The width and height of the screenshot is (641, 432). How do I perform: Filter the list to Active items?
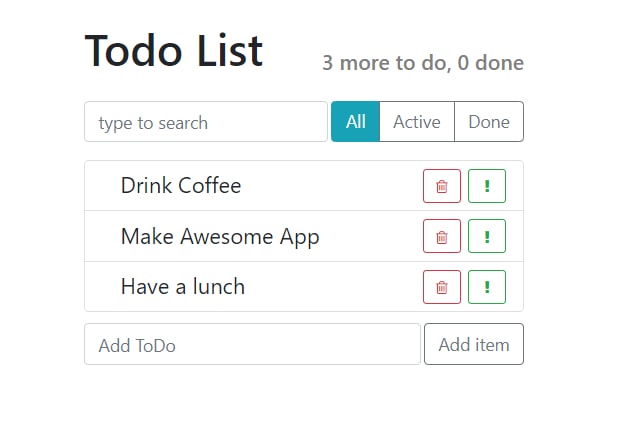tap(417, 122)
